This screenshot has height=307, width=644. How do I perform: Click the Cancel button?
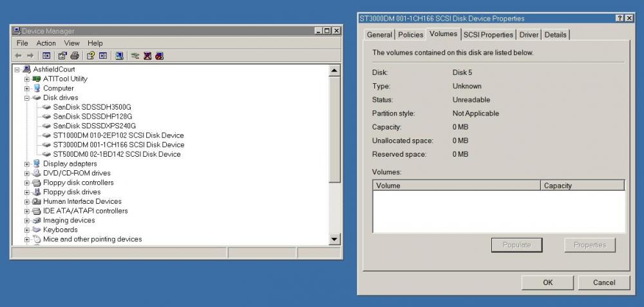click(604, 282)
